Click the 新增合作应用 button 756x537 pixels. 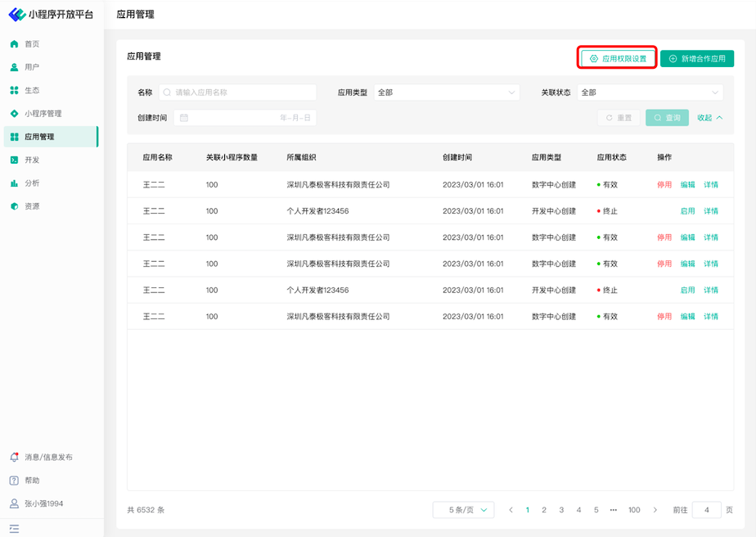coord(697,59)
